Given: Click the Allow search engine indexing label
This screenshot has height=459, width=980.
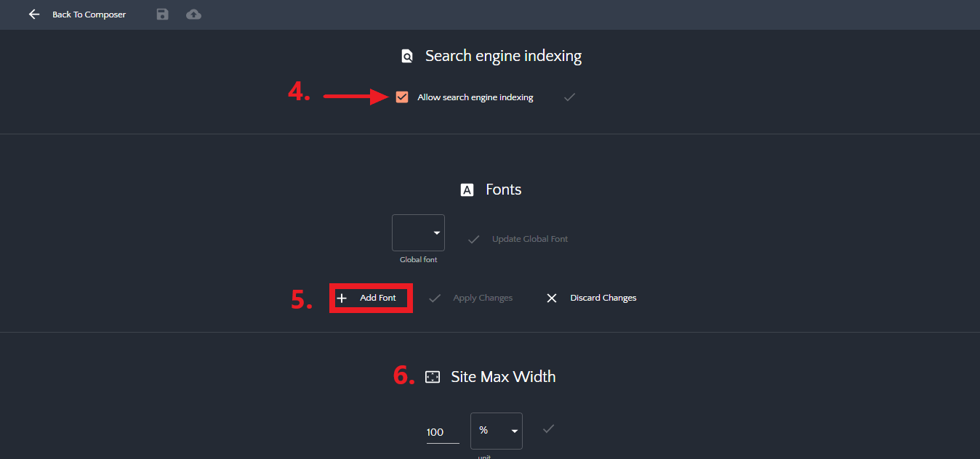Looking at the screenshot, I should point(475,97).
